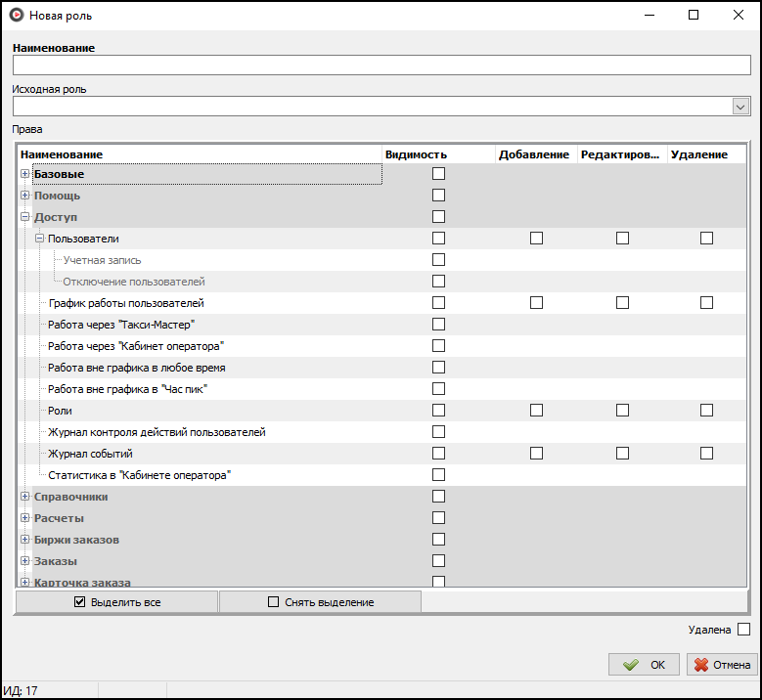Toggle the Удалена checkbox
Viewport: 762px width, 700px height.
tap(743, 630)
